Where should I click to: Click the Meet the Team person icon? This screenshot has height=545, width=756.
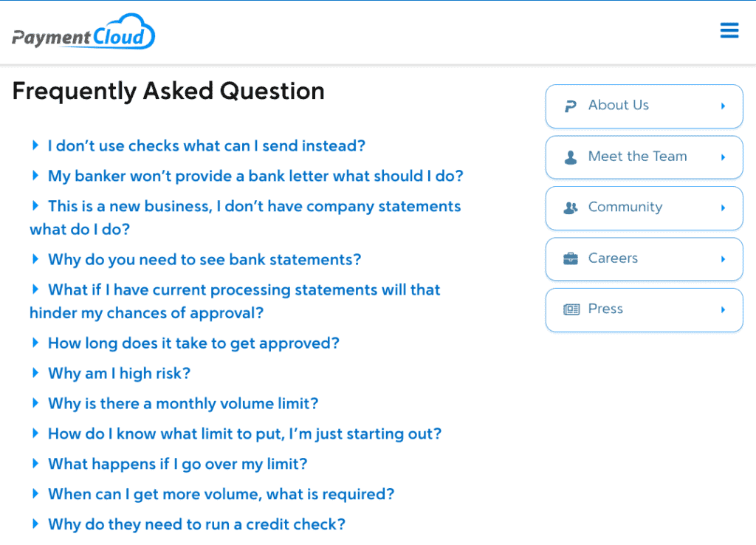click(570, 157)
